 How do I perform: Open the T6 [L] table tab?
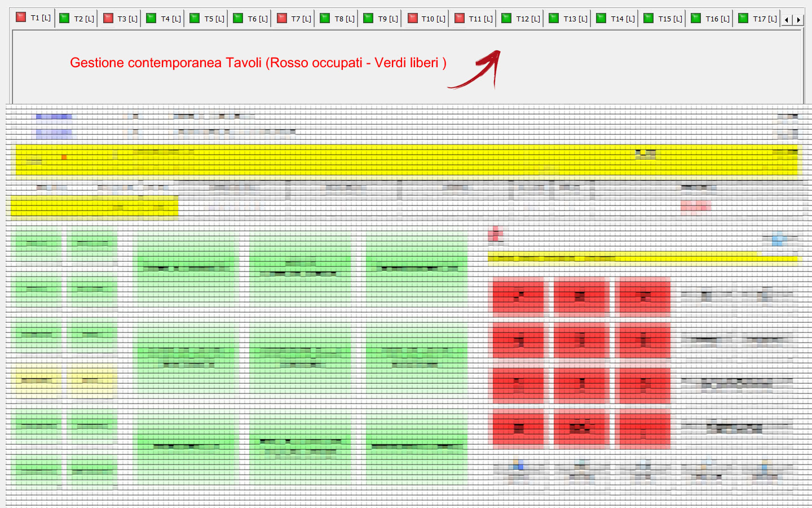[x=257, y=19]
